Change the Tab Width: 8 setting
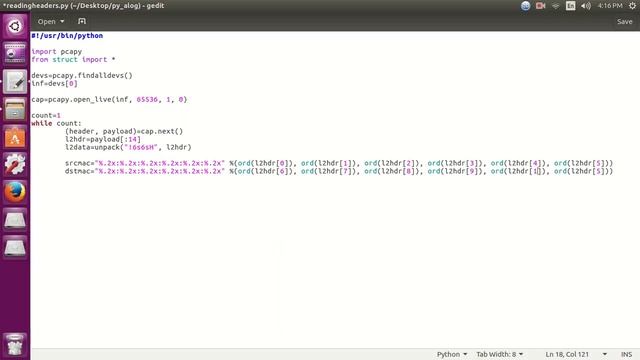 tap(500, 354)
